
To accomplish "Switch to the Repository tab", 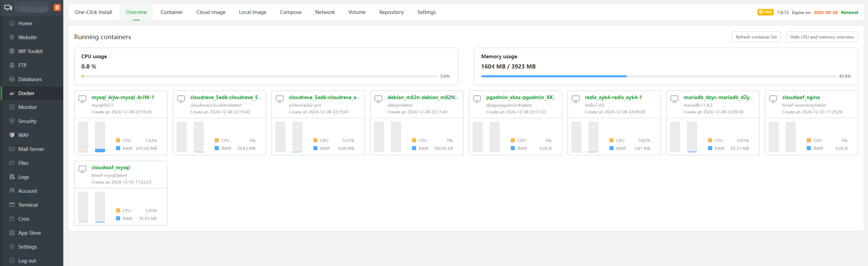I will click(391, 12).
